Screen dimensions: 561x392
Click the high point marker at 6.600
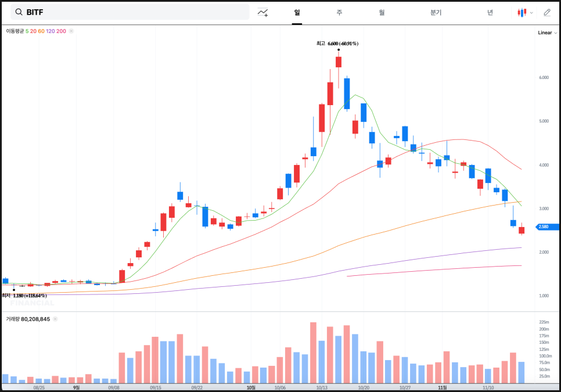click(339, 50)
